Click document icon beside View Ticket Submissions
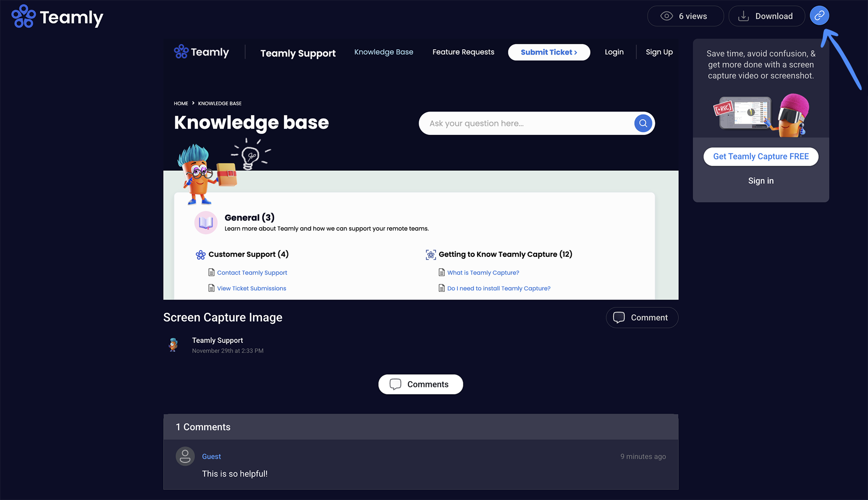This screenshot has width=868, height=500. 211,288
